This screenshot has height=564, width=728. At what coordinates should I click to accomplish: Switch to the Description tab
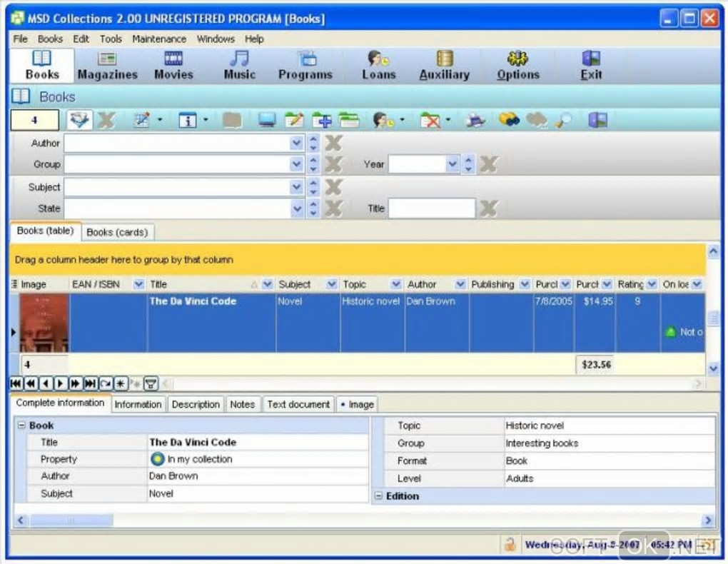(x=196, y=404)
